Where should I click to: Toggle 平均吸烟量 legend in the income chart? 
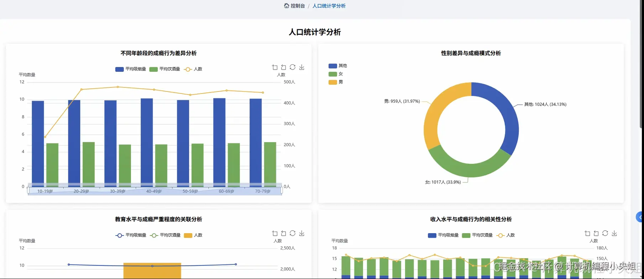(443, 235)
